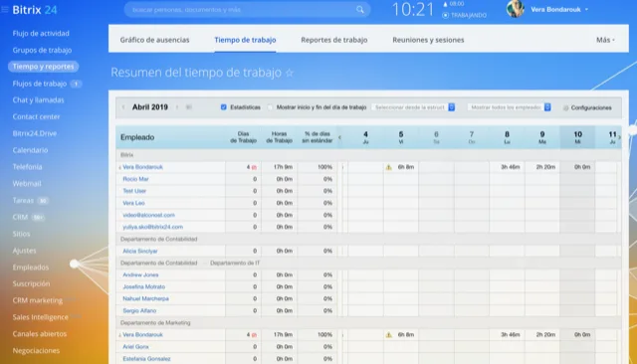Open Negociaciones in sidebar
The width and height of the screenshot is (637, 364).
(x=36, y=350)
